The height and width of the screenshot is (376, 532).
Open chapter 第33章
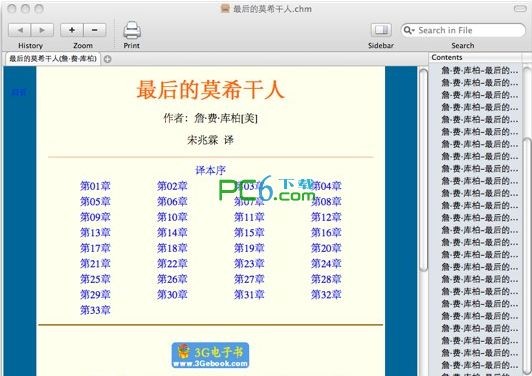(95, 310)
